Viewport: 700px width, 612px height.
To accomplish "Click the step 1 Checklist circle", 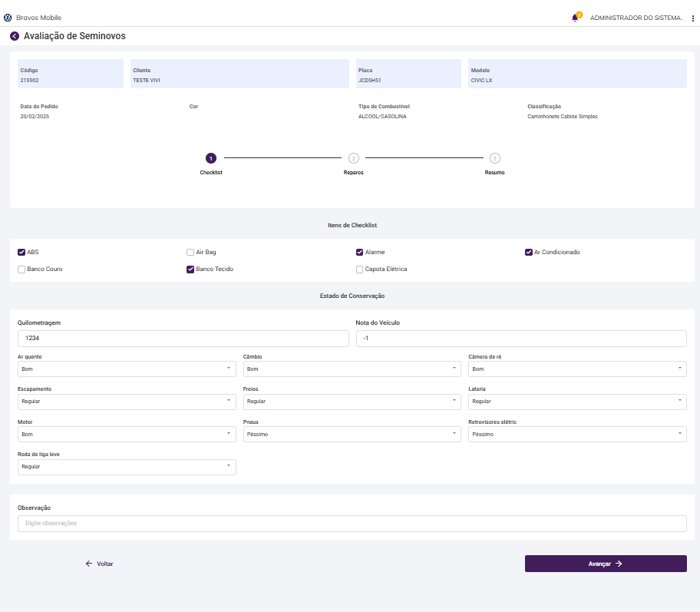I will [x=211, y=158].
